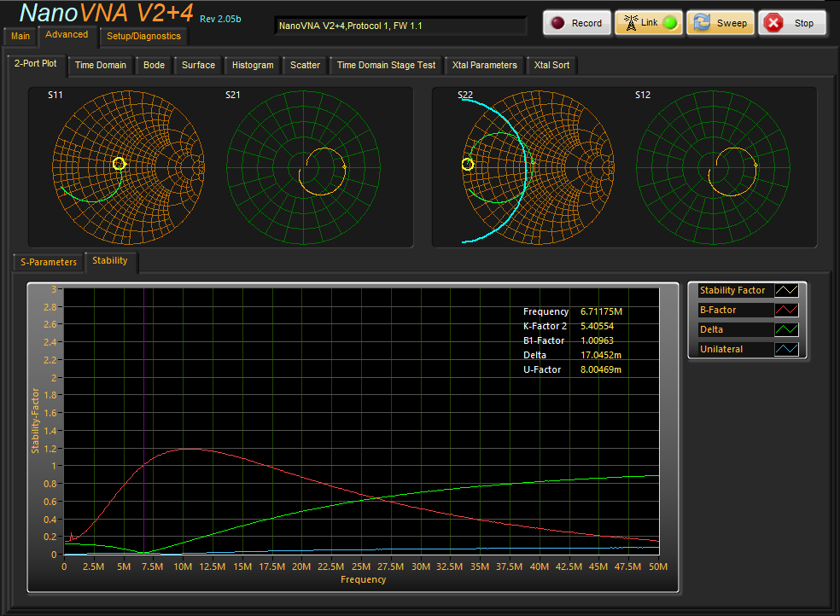
Task: Click the S11 Smith chart
Action: tap(128, 167)
